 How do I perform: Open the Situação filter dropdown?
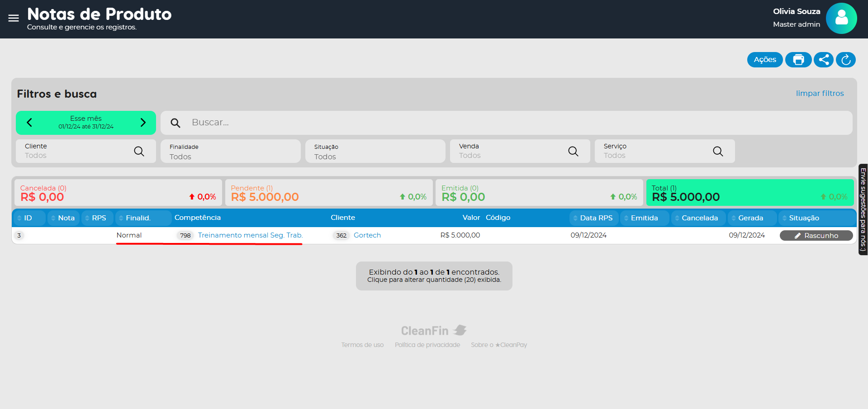coord(375,151)
